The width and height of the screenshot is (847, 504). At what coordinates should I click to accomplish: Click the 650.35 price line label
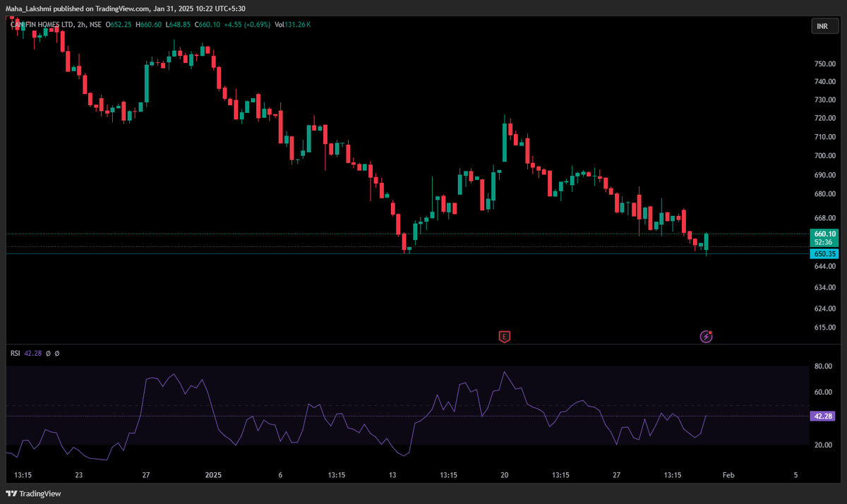[x=824, y=253]
